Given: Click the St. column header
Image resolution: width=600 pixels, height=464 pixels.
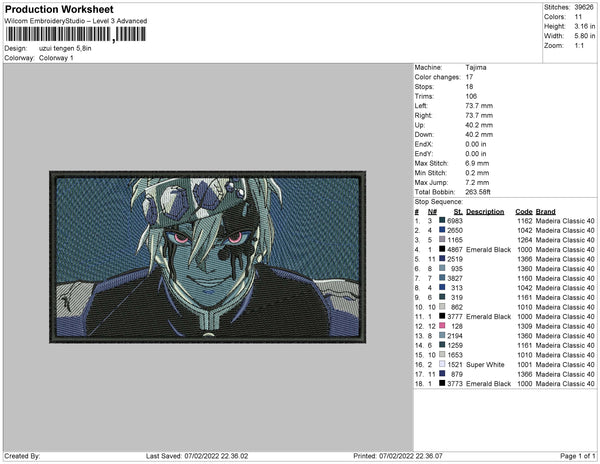Looking at the screenshot, I should 458,212.
